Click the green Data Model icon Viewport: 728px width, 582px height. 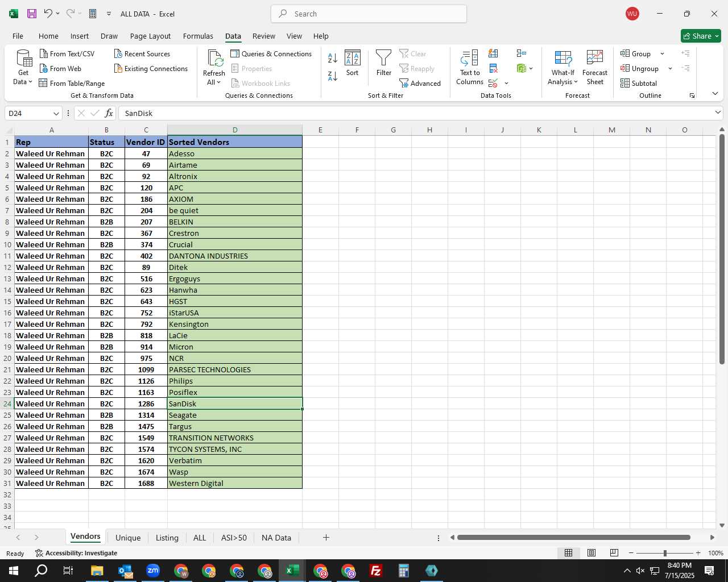pyautogui.click(x=522, y=68)
